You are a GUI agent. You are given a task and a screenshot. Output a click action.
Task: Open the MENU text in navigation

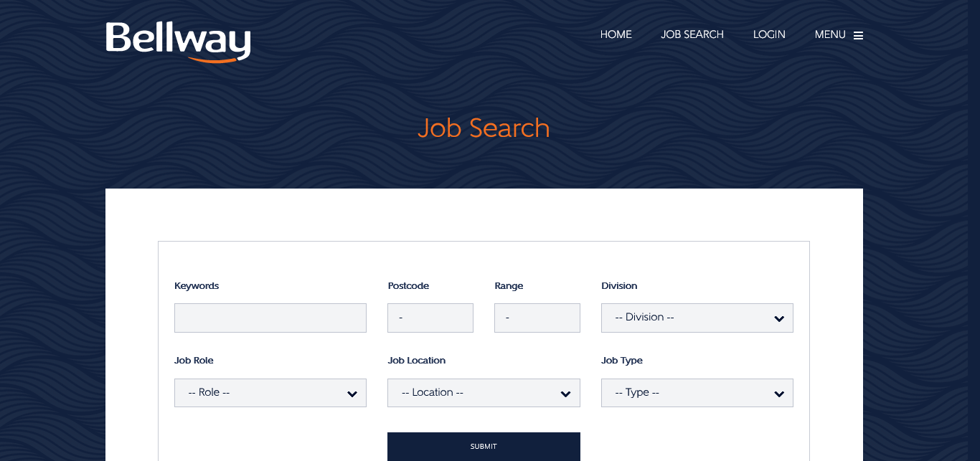(830, 34)
